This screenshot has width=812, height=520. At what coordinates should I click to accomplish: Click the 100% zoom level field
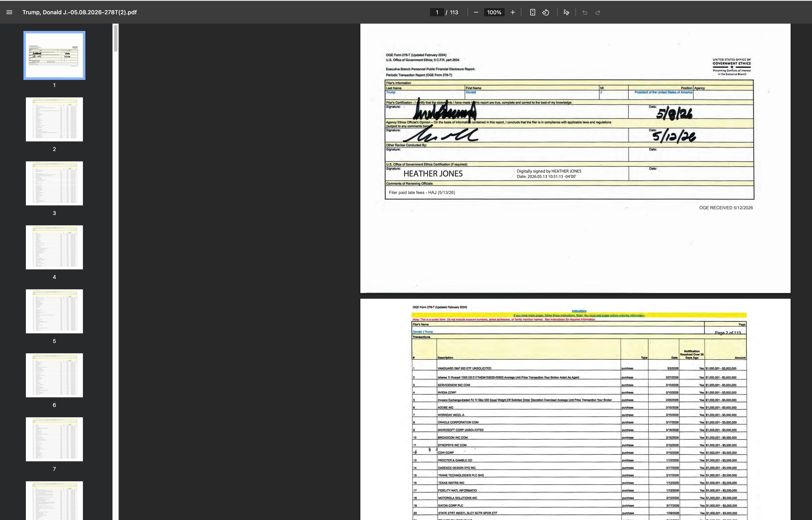click(494, 12)
